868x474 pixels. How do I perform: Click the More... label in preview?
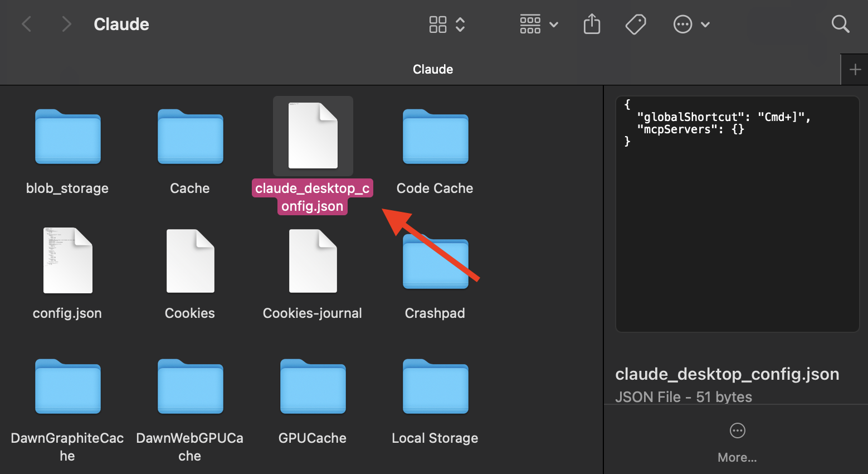(x=737, y=458)
